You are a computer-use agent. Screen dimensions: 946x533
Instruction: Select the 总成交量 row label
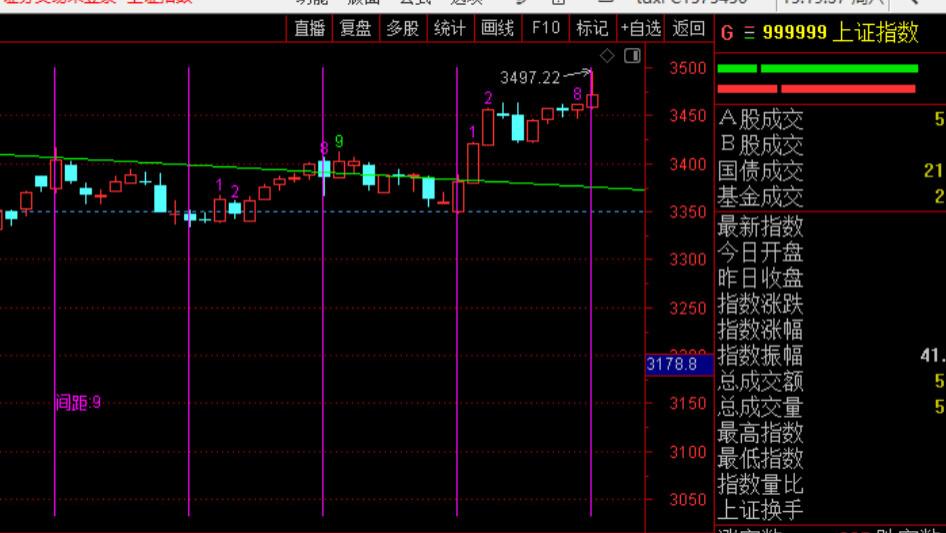761,407
